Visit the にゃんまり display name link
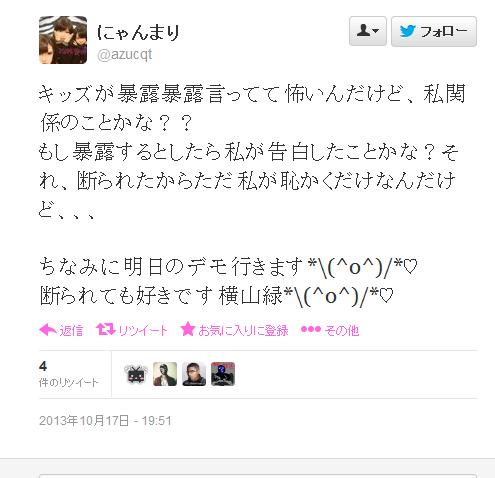 click(x=138, y=33)
